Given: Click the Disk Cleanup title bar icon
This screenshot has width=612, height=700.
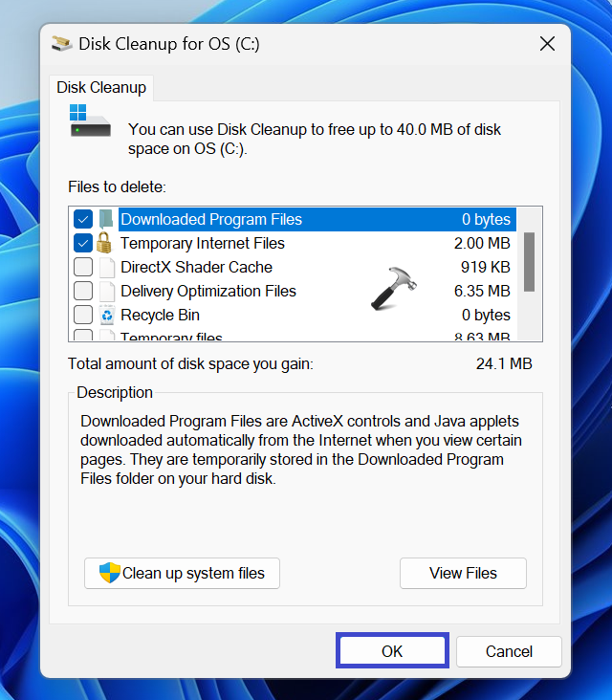Looking at the screenshot, I should (61, 44).
